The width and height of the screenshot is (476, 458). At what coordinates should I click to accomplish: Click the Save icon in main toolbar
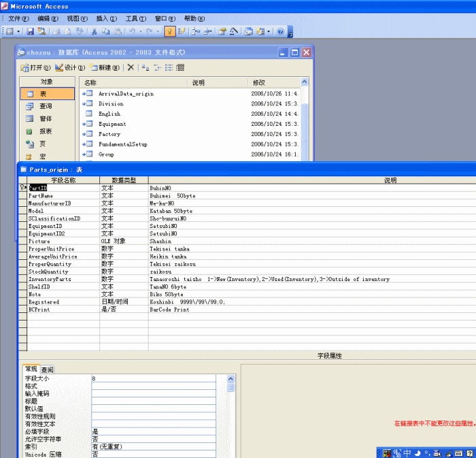pyautogui.click(x=30, y=31)
